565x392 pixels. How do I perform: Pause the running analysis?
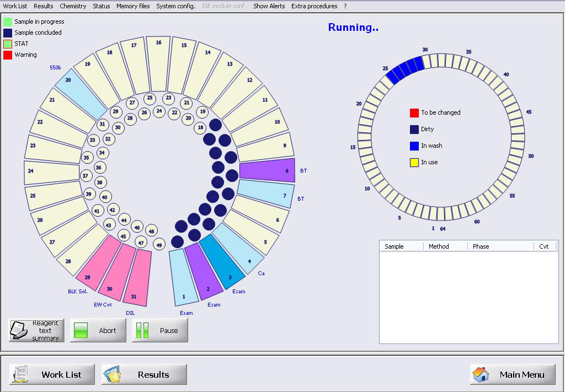[159, 330]
